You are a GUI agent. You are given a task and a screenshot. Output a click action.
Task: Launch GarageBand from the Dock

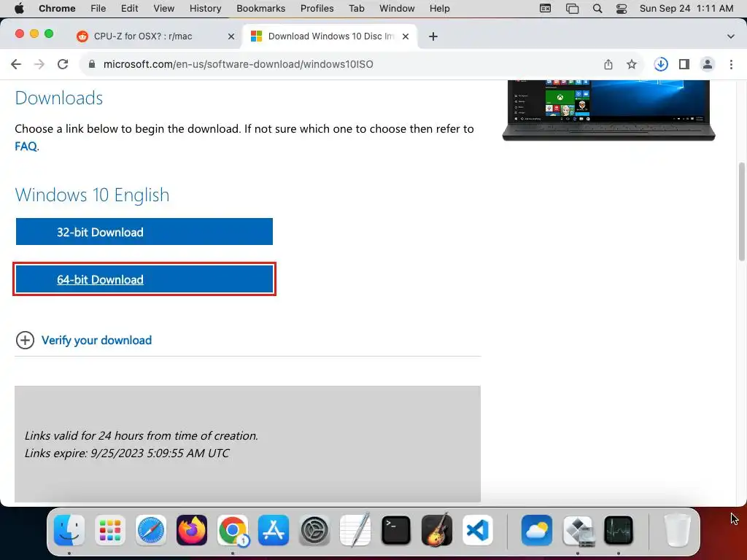[437, 530]
